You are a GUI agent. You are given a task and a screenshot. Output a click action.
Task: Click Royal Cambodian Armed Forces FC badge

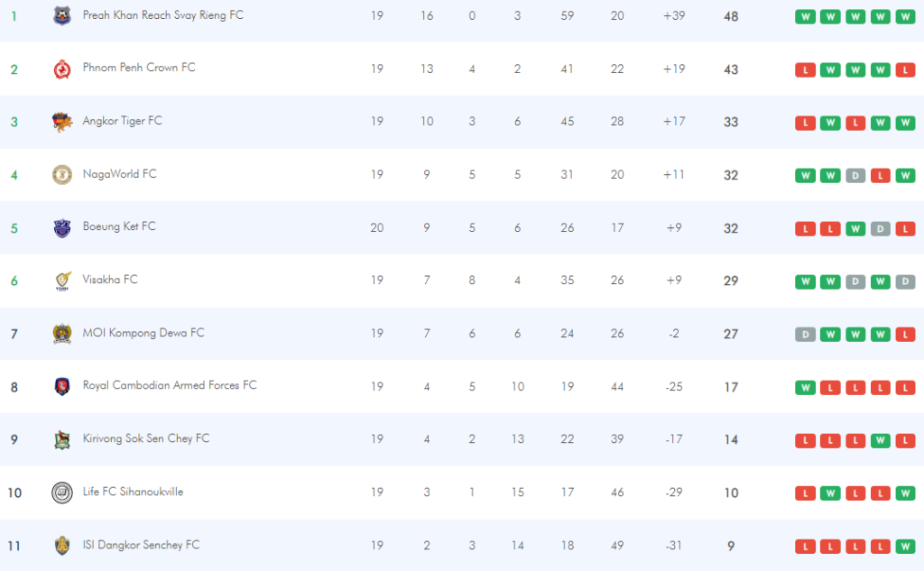pos(61,387)
